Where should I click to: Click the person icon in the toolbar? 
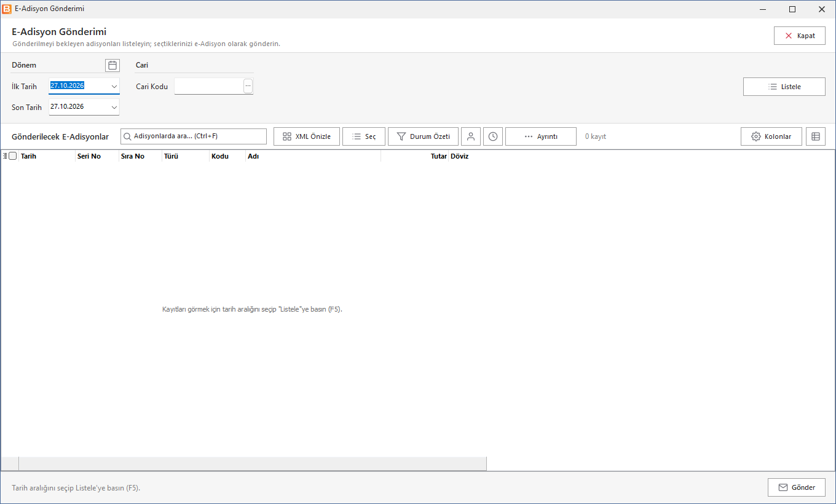point(471,136)
